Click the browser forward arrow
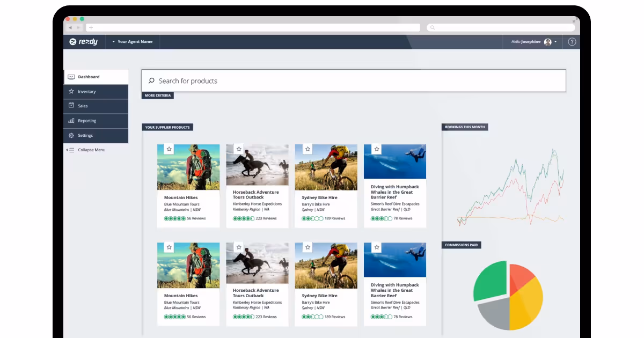644x338 pixels. click(x=78, y=27)
